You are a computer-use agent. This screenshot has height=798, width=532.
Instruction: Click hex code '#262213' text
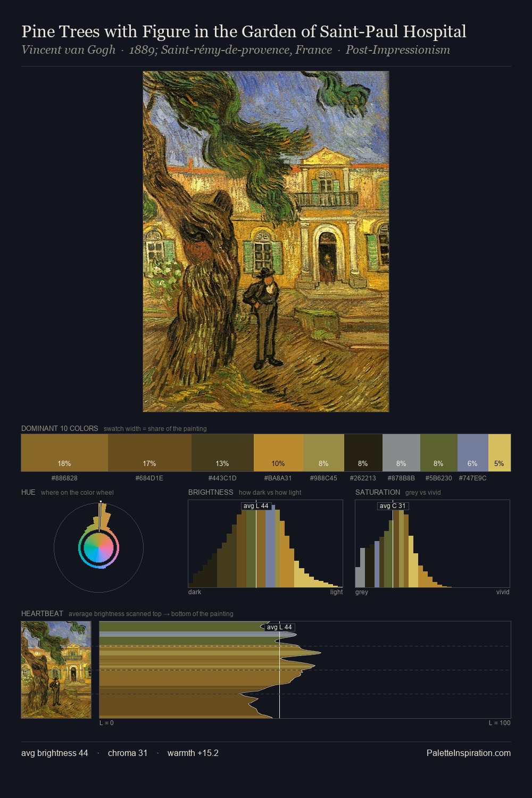tap(363, 478)
